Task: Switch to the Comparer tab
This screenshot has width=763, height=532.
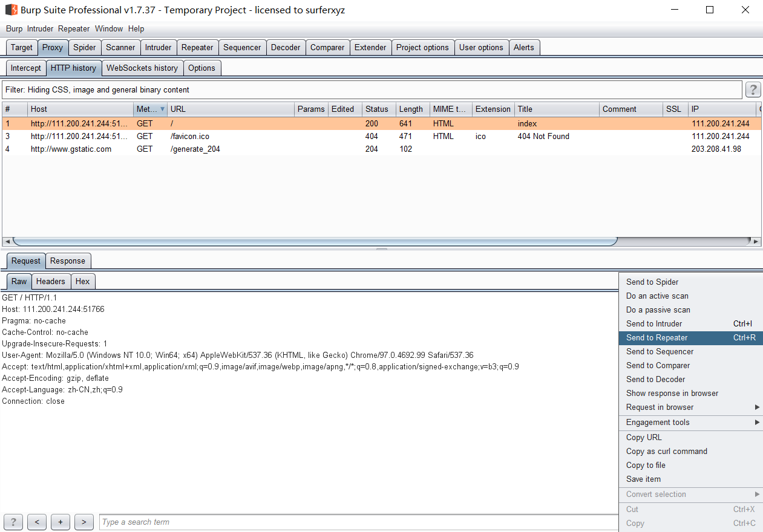Action: point(327,48)
